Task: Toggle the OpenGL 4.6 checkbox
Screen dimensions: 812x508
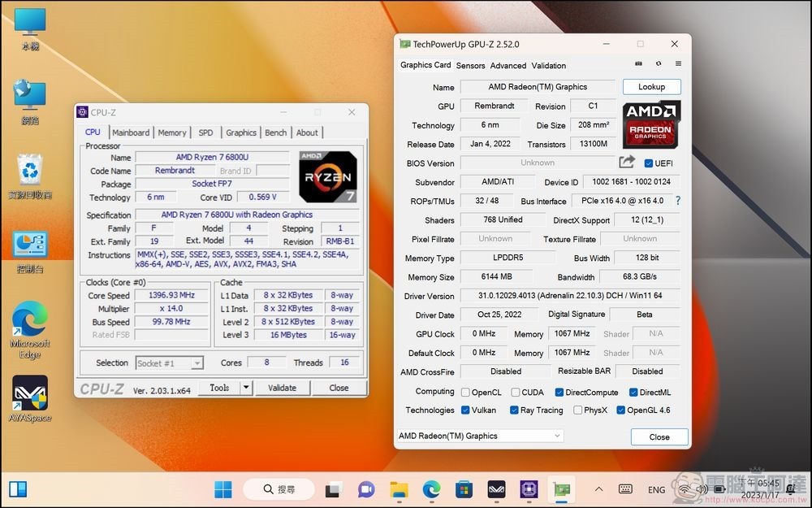Action: click(x=620, y=410)
